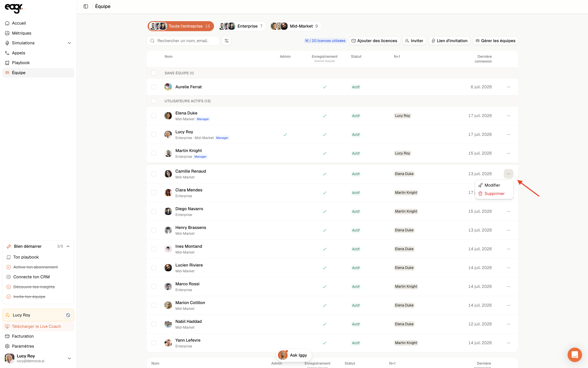This screenshot has width=588, height=368.
Task: Choose Modifier in the context menu
Action: pyautogui.click(x=494, y=185)
